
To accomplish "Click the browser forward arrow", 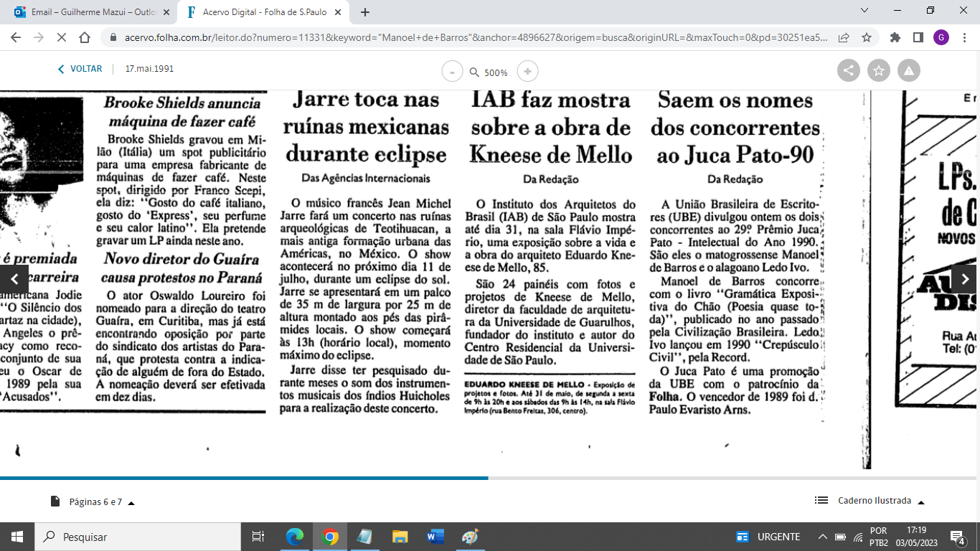I will pos(39,37).
